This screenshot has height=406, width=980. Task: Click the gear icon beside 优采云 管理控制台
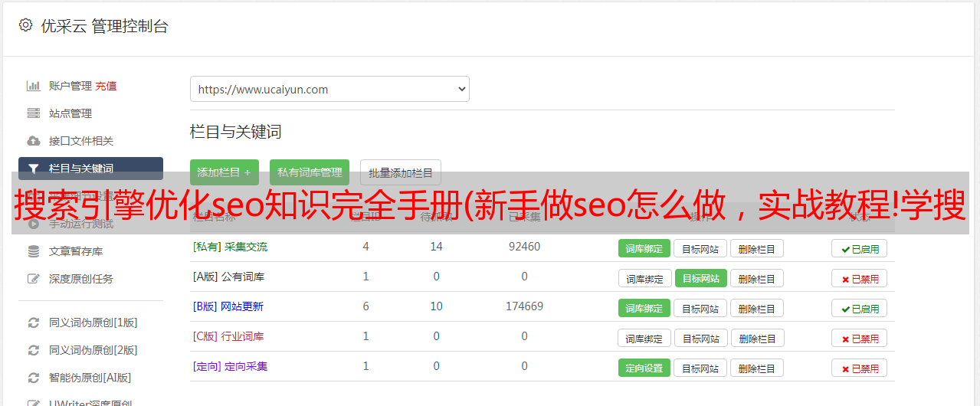click(x=25, y=25)
